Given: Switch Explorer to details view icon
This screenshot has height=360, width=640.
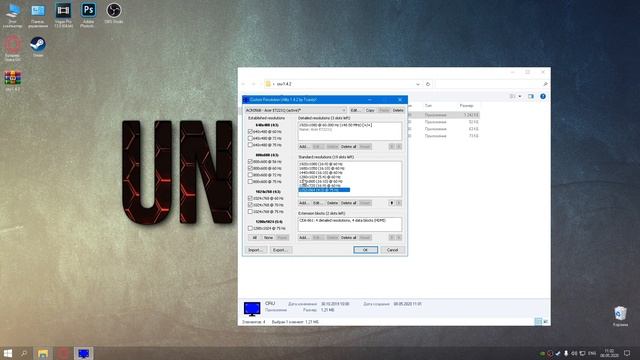Looking at the screenshot, I should click(538, 322).
